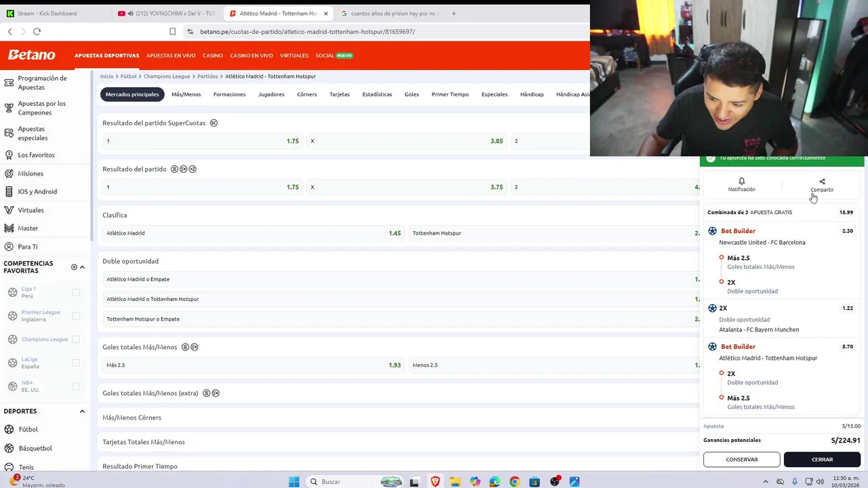
Task: Click the Apuestas especiales sidebar icon
Action: pyautogui.click(x=9, y=133)
